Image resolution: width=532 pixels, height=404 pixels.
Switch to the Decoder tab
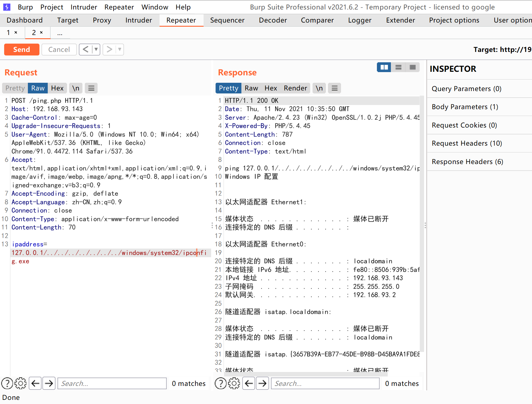273,20
